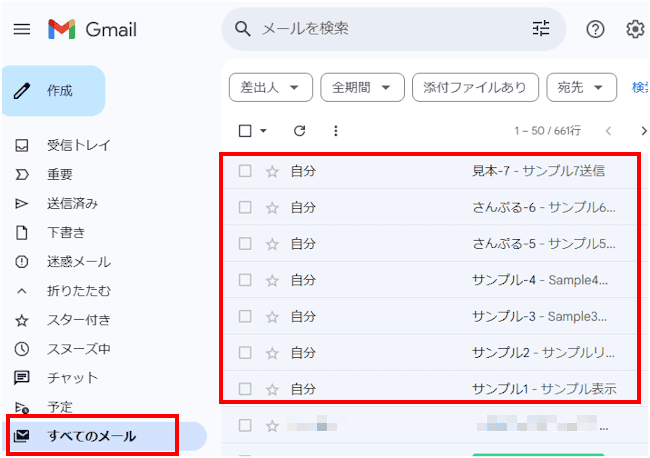The width and height of the screenshot is (650, 458).
Task: Check the さんぷる-5 email checkbox
Action: tap(245, 244)
